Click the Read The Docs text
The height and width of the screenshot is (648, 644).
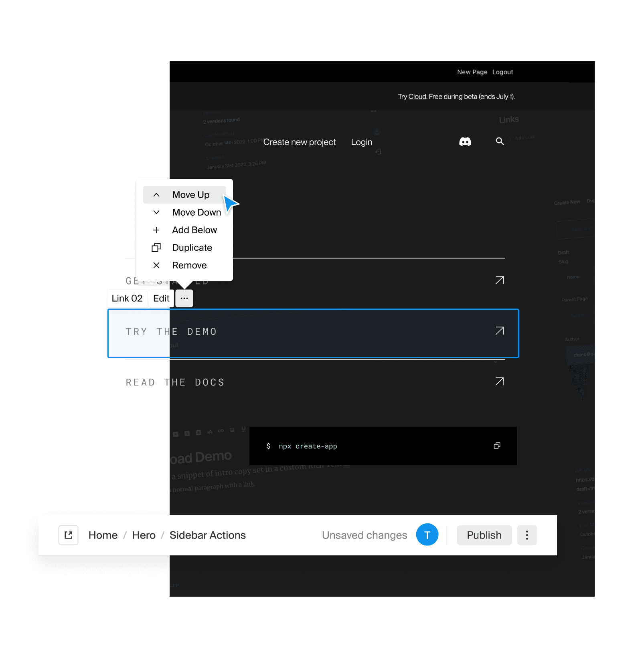pyautogui.click(x=175, y=382)
